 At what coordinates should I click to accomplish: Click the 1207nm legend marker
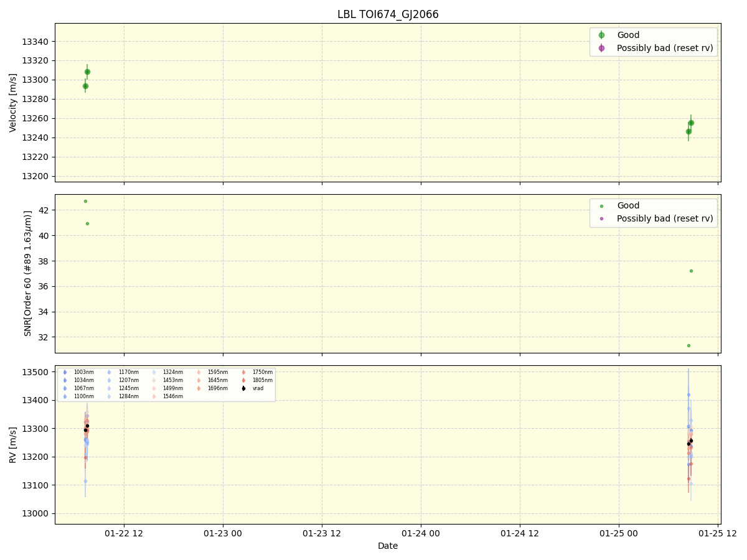click(110, 380)
